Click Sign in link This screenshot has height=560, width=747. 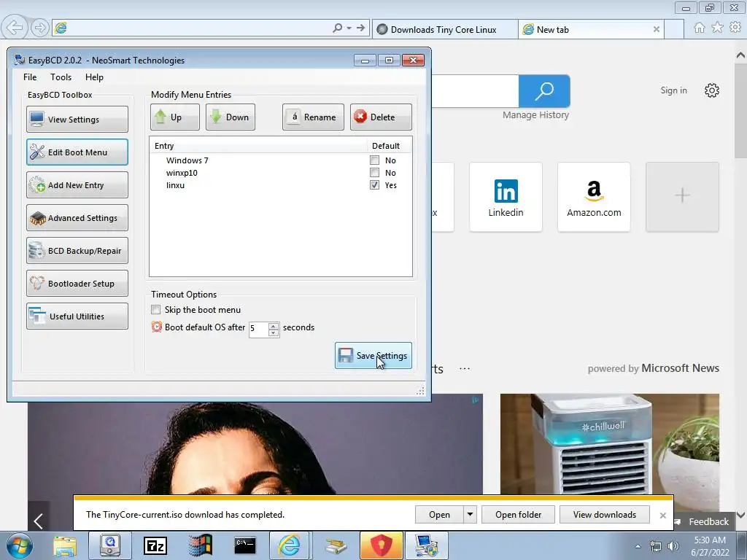pyautogui.click(x=673, y=90)
